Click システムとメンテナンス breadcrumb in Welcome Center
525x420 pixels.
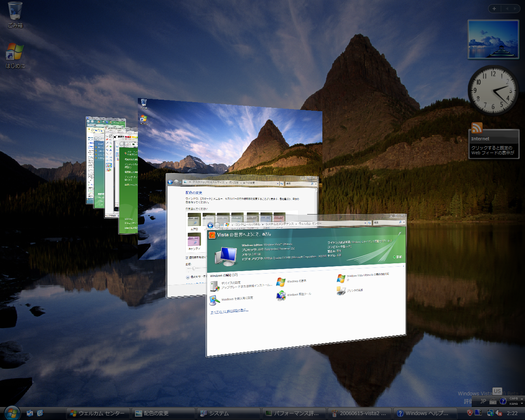[x=279, y=224]
